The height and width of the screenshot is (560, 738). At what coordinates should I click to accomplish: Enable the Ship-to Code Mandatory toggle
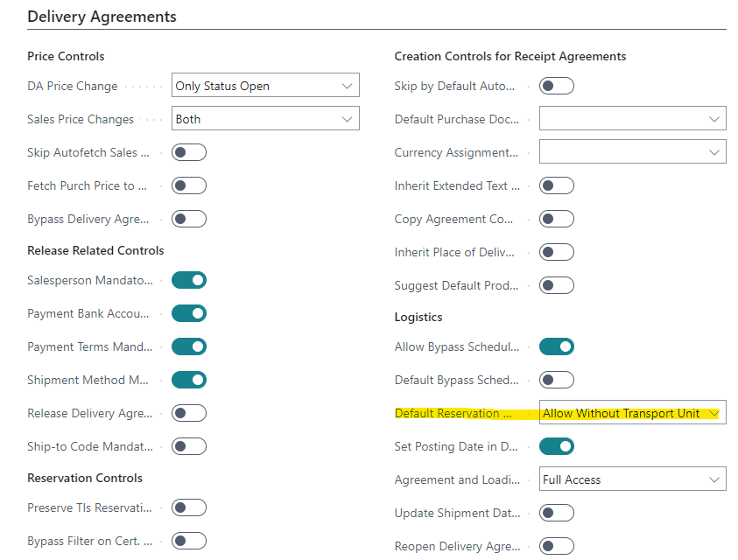coord(188,446)
